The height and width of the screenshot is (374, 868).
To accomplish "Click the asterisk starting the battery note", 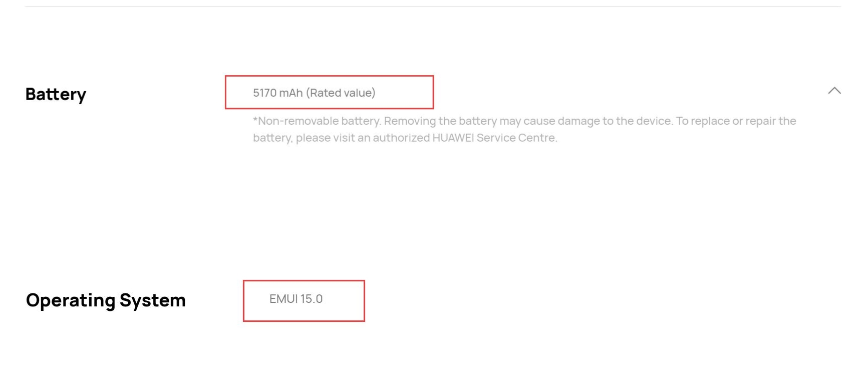I will click(x=255, y=121).
